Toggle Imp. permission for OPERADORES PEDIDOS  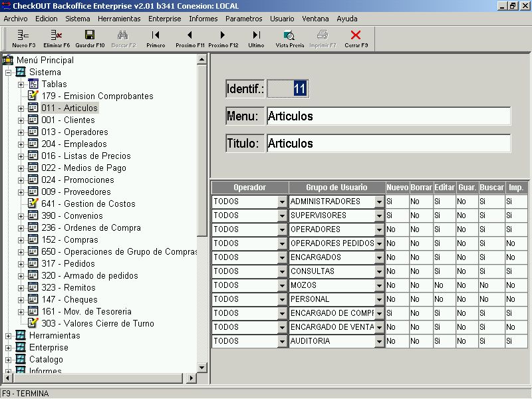tap(517, 243)
